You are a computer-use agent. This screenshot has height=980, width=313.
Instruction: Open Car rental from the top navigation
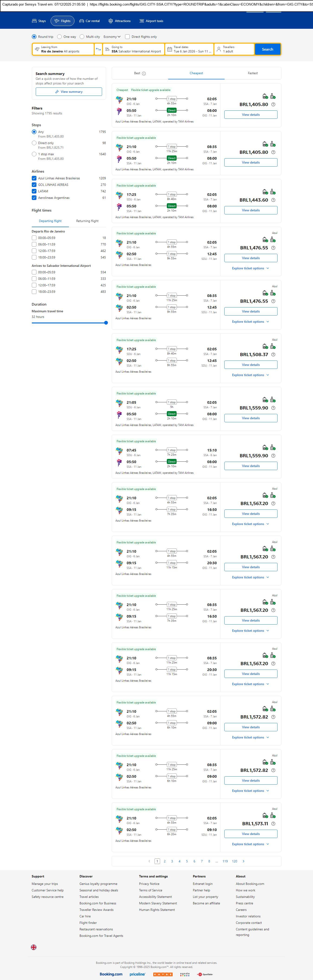(89, 21)
